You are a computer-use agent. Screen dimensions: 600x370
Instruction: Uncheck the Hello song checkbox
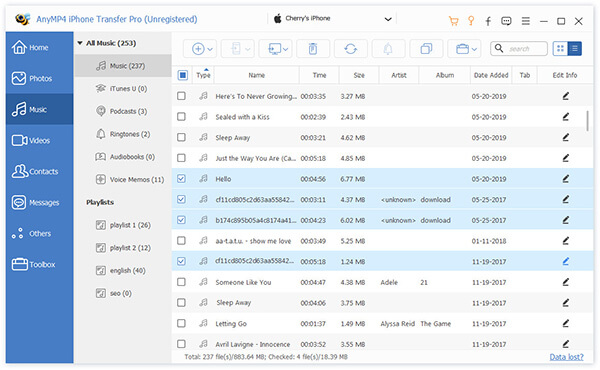pyautogui.click(x=181, y=179)
